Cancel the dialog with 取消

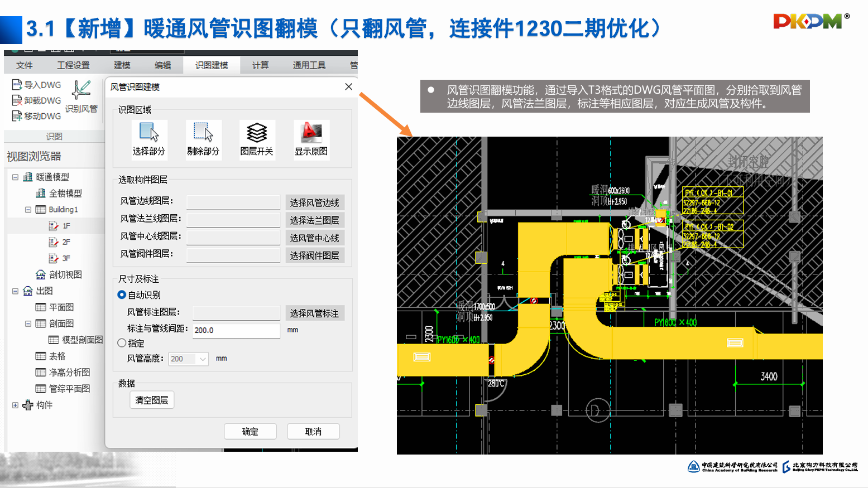coord(313,432)
